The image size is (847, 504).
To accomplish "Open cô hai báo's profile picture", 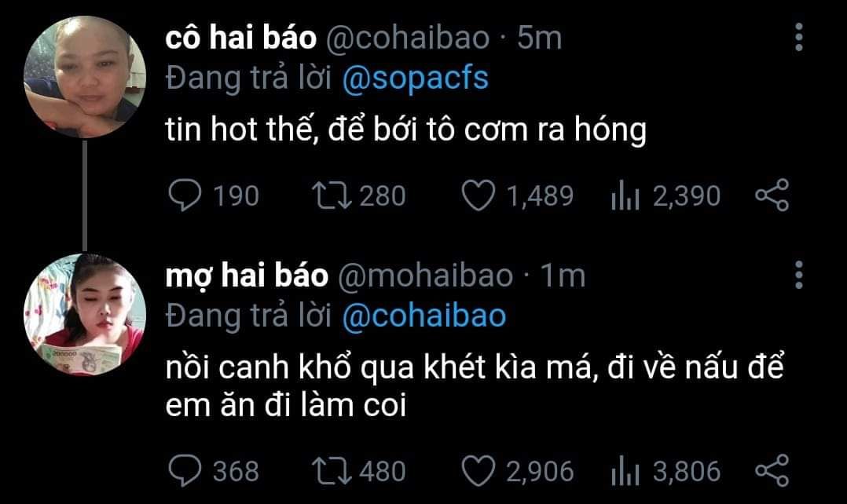I will coord(85,78).
